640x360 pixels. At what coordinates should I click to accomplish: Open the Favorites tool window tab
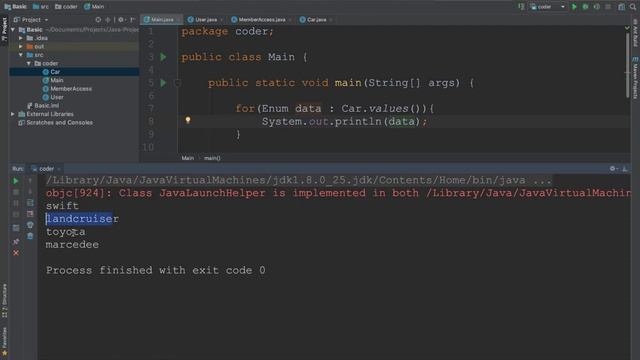point(4,341)
